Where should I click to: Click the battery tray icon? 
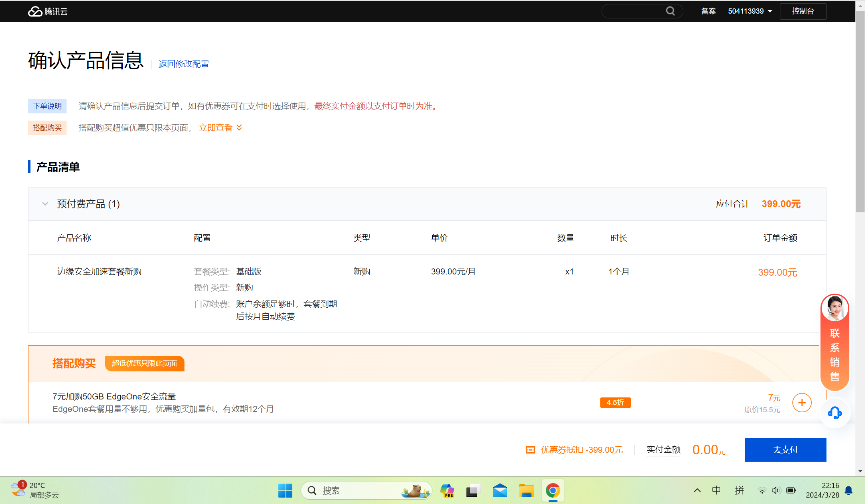tap(791, 490)
